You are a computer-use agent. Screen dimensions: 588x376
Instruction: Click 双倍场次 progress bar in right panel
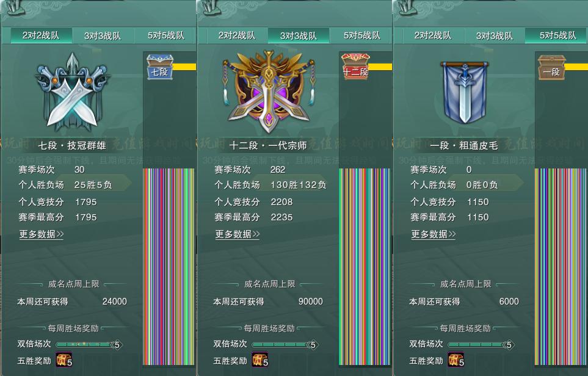[481, 344]
